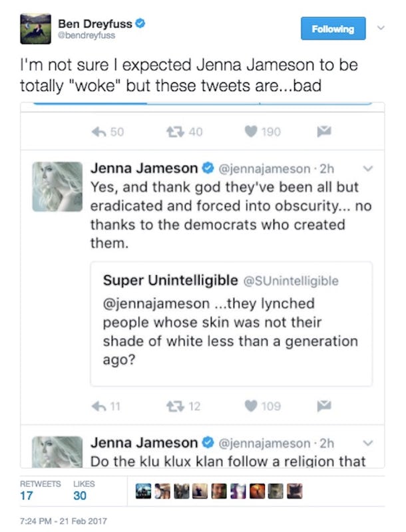Unfollow by toggling the Following button
Viewport: 406px width, 532px height.
pos(333,29)
